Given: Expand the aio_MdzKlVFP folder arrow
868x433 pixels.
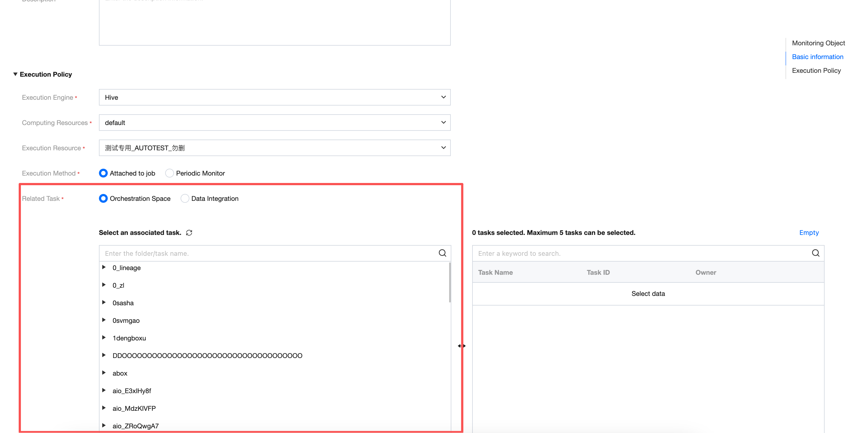Looking at the screenshot, I should pyautogui.click(x=104, y=408).
